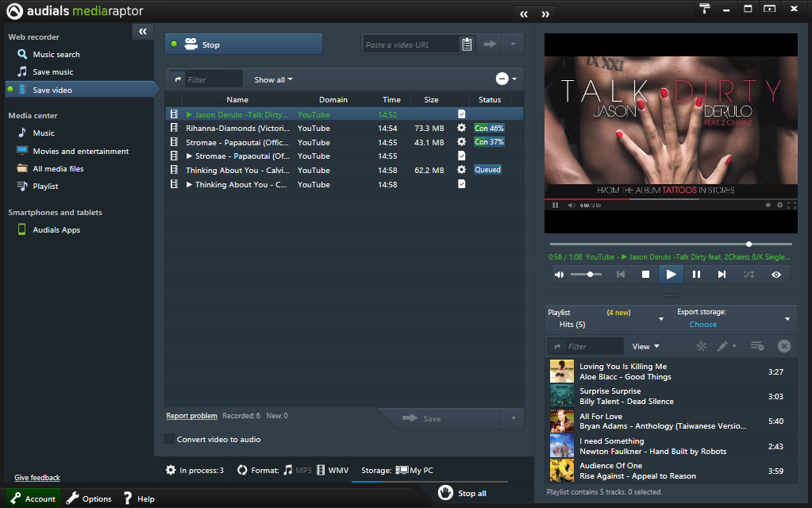This screenshot has width=812, height=508.
Task: Expand the Export storage Choose dropdown
Action: click(x=787, y=319)
